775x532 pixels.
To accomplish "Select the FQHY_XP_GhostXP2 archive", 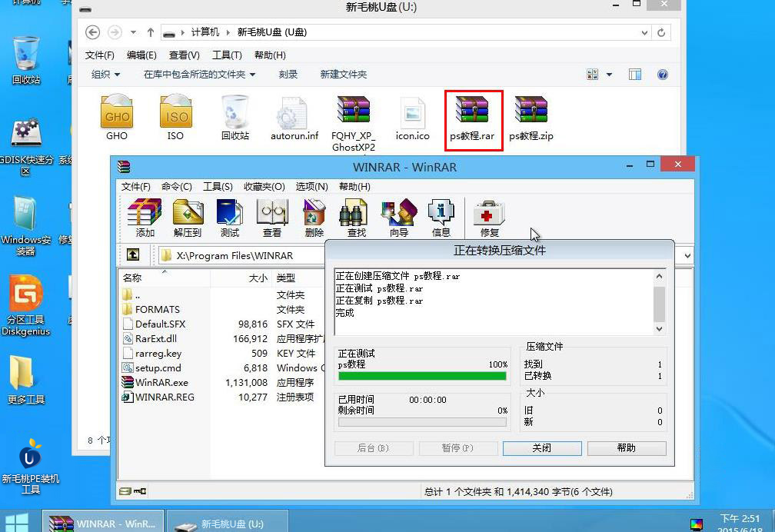I will click(x=354, y=124).
